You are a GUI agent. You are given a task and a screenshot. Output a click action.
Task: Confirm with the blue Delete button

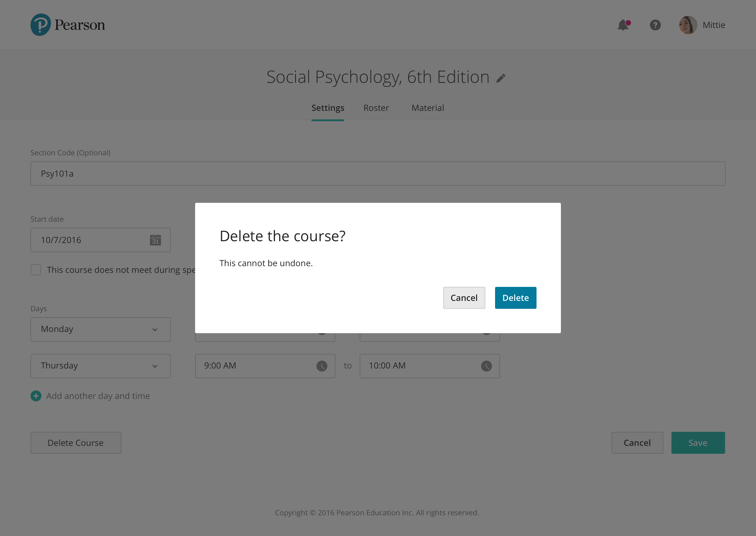point(515,298)
